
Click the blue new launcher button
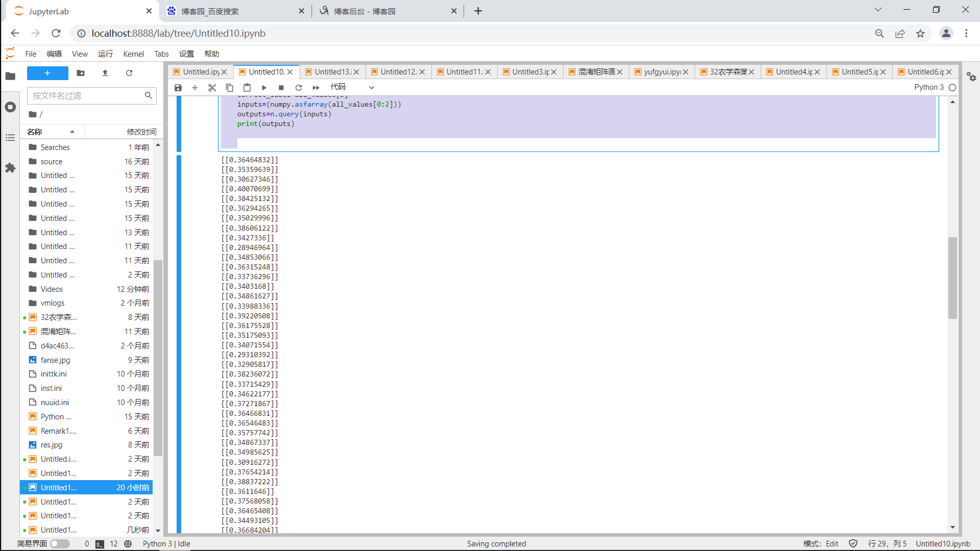coord(47,73)
